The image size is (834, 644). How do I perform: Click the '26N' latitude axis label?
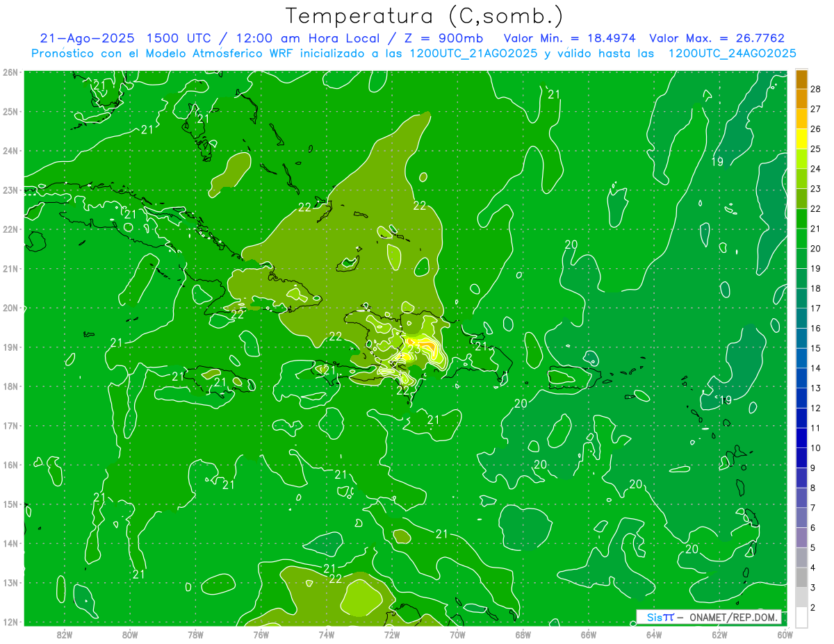[10, 72]
